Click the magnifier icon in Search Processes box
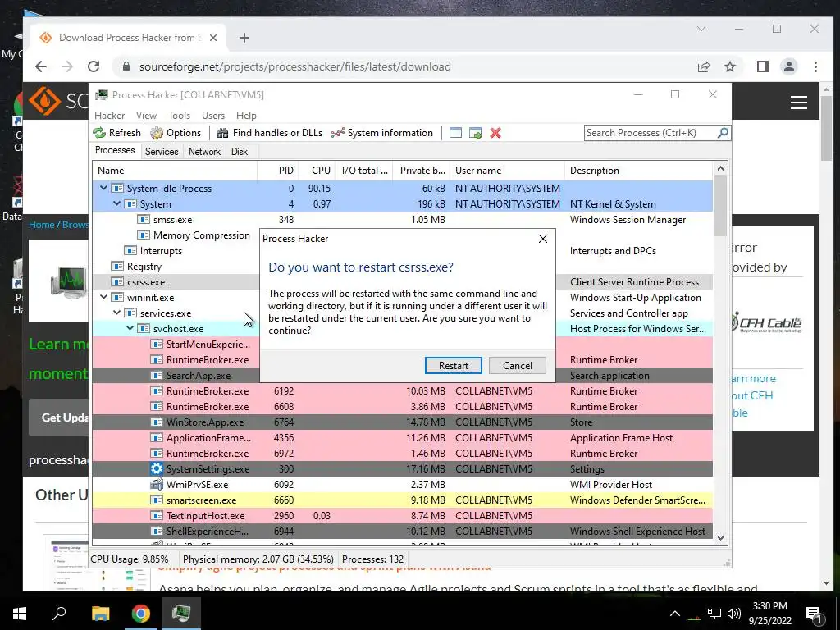Image resolution: width=840 pixels, height=630 pixels. tap(723, 132)
